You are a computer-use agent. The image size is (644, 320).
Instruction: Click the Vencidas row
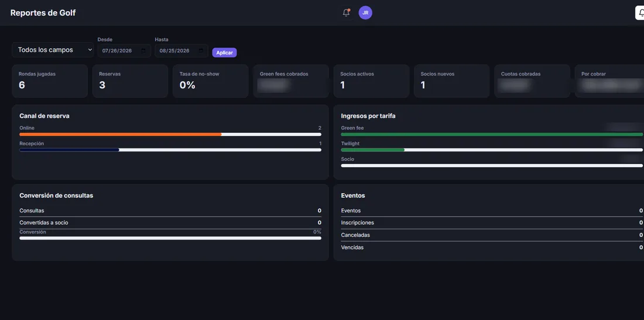pos(492,247)
